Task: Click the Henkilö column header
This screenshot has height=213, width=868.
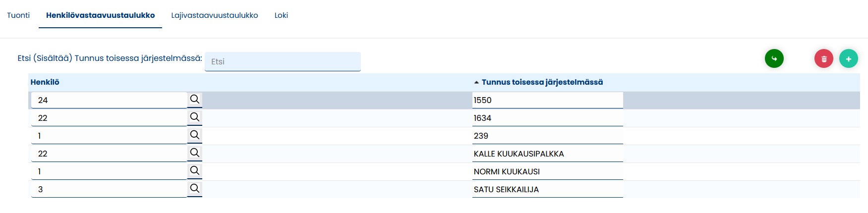Action: 45,82
